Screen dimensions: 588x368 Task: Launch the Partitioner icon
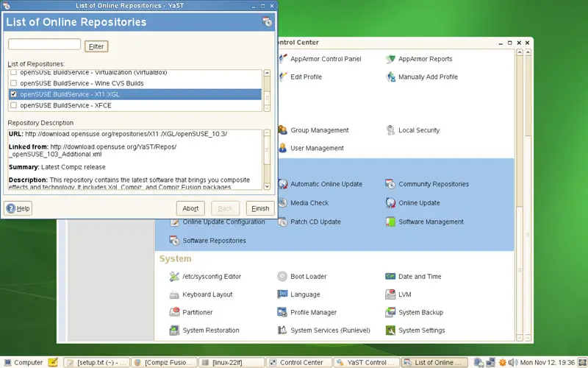pyautogui.click(x=174, y=312)
